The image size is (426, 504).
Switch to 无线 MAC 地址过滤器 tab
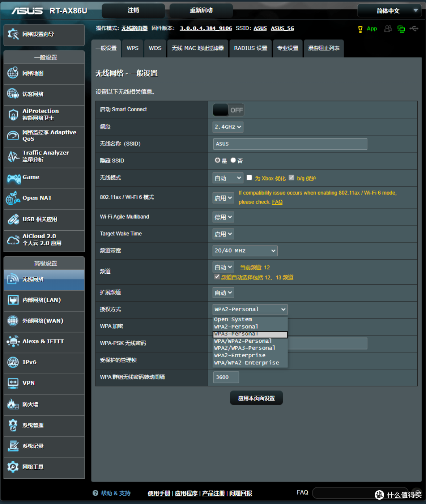click(x=198, y=49)
